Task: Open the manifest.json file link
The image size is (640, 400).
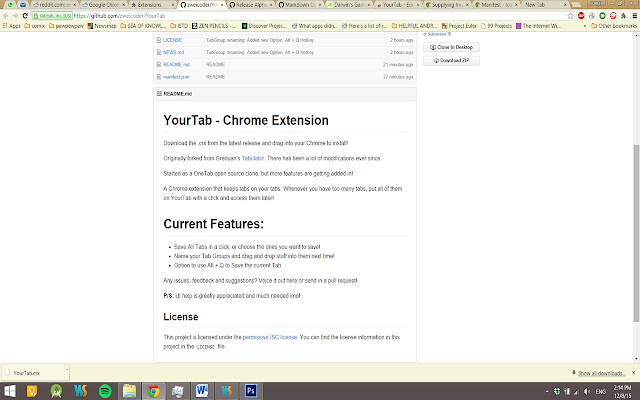Action: pos(176,77)
